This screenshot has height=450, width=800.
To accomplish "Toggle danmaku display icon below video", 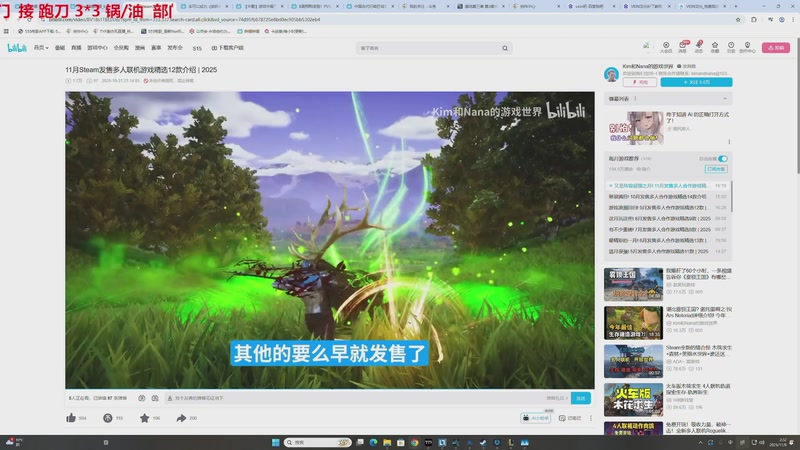I will pyautogui.click(x=142, y=398).
